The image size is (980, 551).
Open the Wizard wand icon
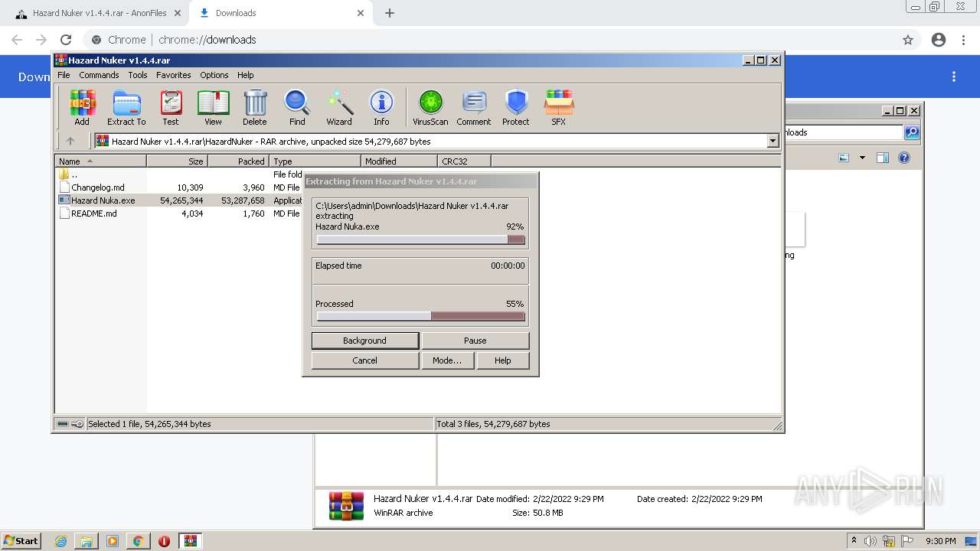pyautogui.click(x=339, y=107)
